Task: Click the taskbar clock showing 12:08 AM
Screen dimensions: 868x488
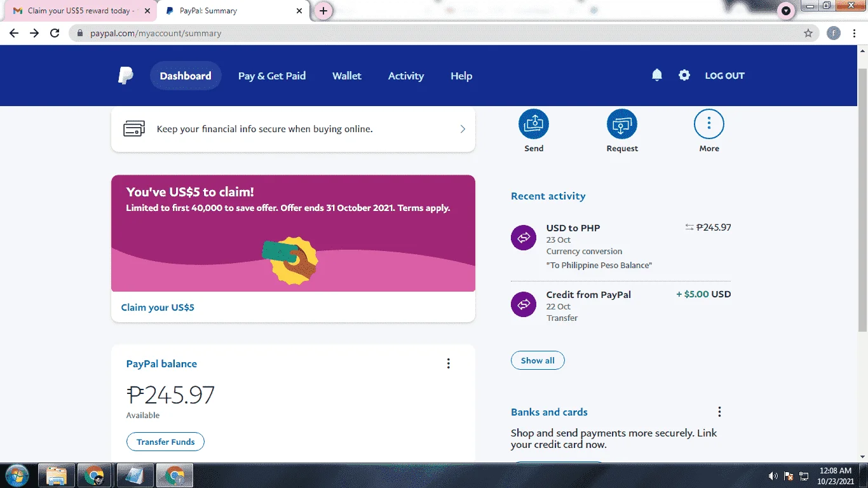Action: (x=834, y=476)
